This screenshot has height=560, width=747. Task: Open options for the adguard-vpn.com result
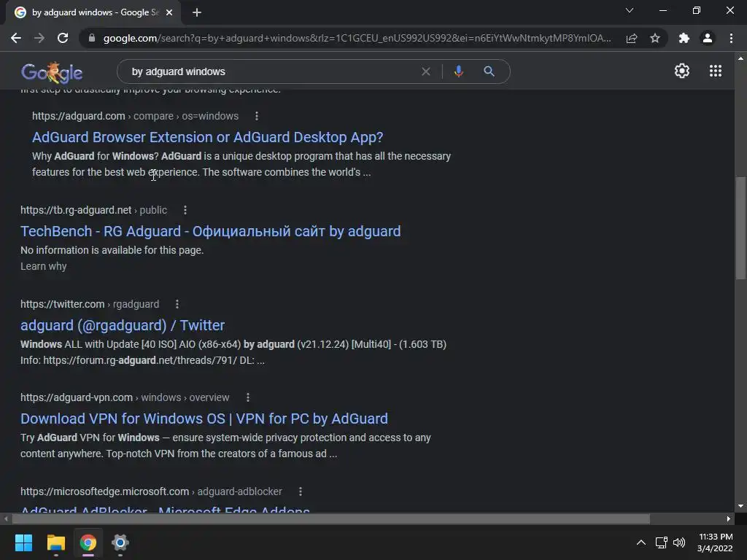click(x=248, y=397)
